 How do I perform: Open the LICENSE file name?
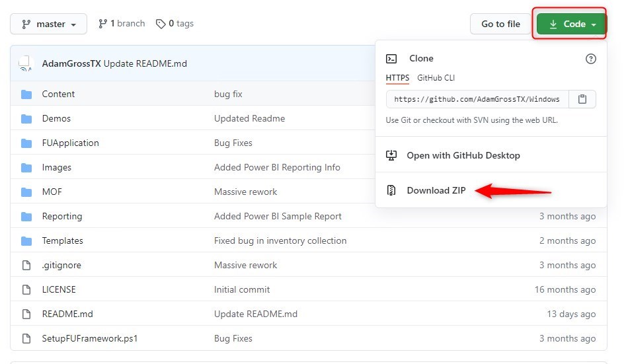coord(59,289)
